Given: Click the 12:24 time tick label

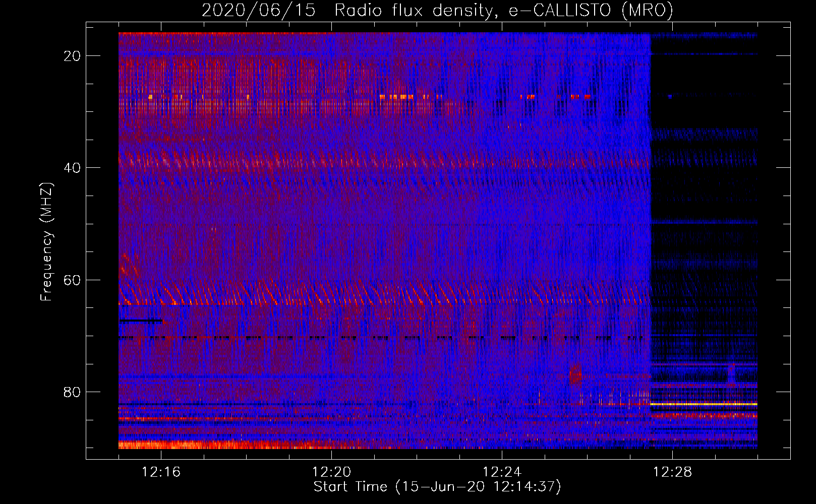Looking at the screenshot, I should [502, 472].
